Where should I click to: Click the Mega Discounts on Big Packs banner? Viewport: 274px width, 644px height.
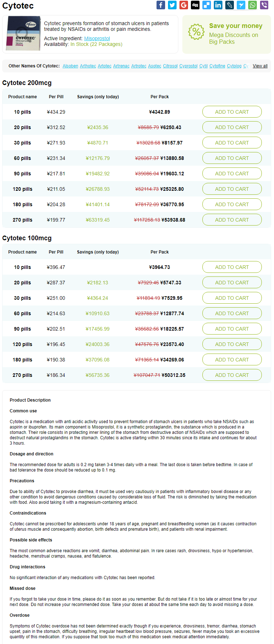[227, 34]
